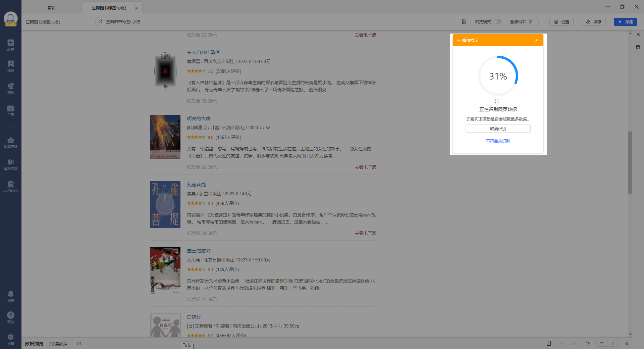The height and width of the screenshot is (349, 644).
Task: Click the import (download) icon in preview bar
Action: tap(562, 343)
